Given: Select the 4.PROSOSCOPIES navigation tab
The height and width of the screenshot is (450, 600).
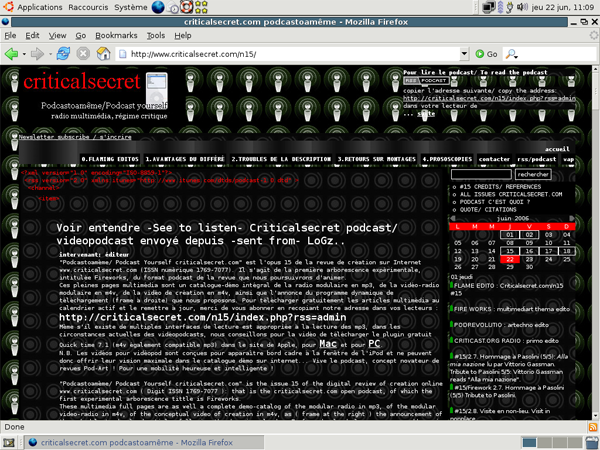Looking at the screenshot, I should [x=447, y=159].
